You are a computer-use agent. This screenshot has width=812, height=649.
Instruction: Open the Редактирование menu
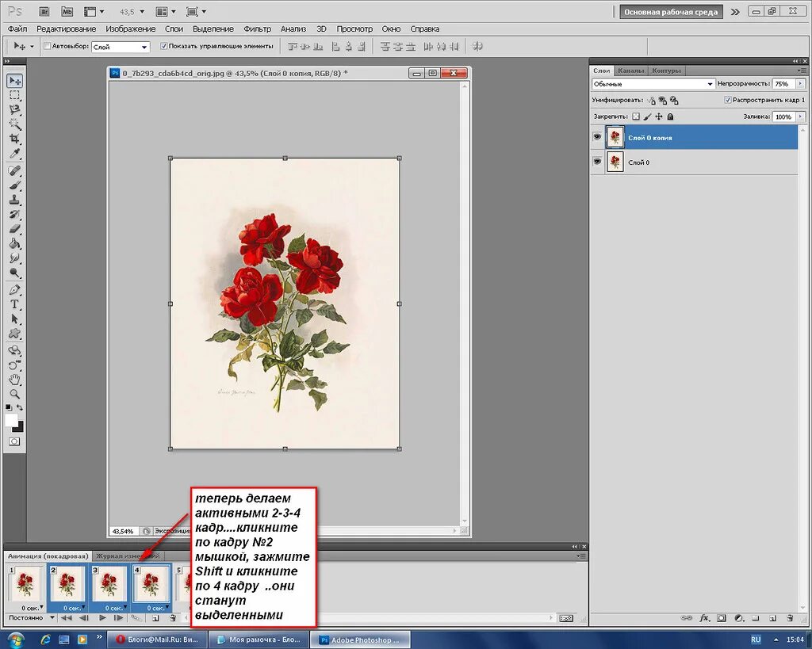(67, 29)
